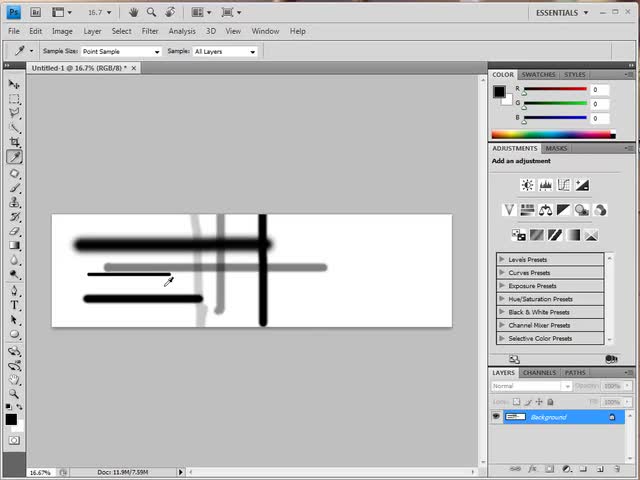This screenshot has height=480, width=640.
Task: Select the Crop tool
Action: pyautogui.click(x=14, y=142)
